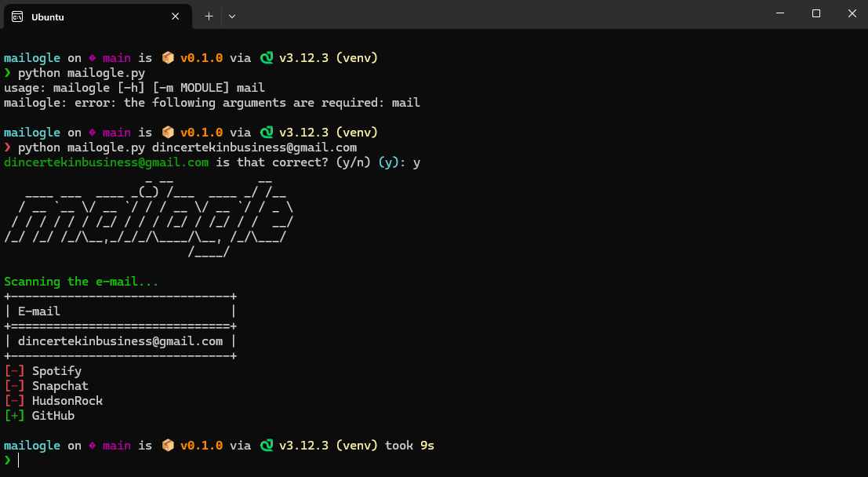
Task: Click 'main' branch name in second prompt
Action: pyautogui.click(x=117, y=133)
